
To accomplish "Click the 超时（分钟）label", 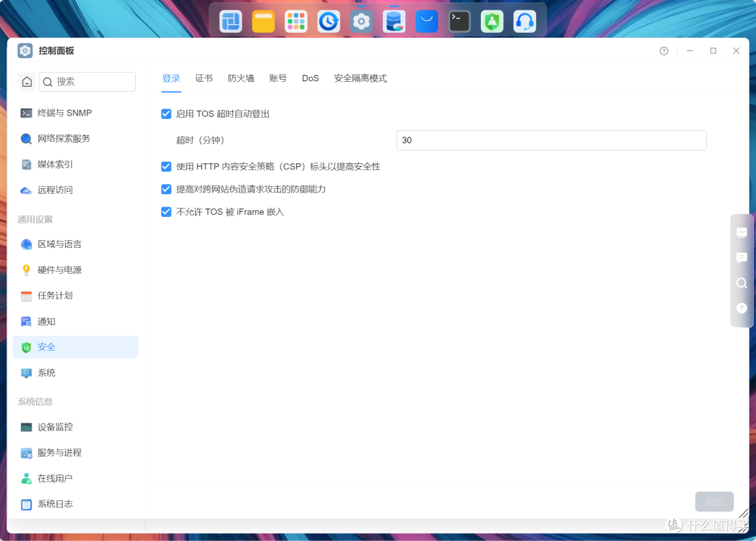I will 201,140.
